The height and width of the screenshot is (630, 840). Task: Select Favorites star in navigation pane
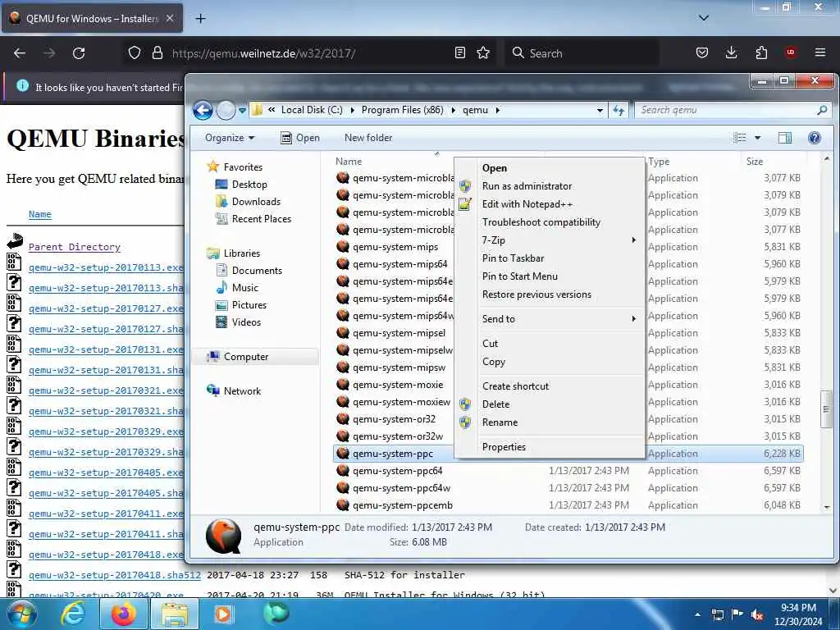pyautogui.click(x=213, y=167)
